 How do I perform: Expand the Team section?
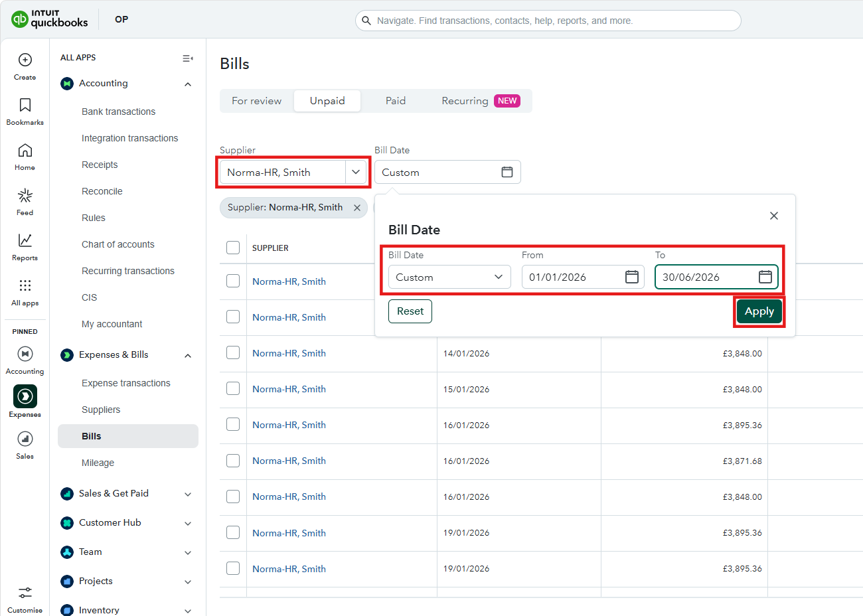tap(188, 553)
